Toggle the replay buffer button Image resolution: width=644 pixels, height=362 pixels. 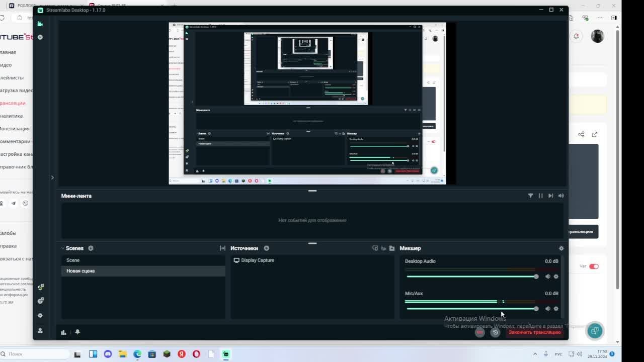(x=495, y=332)
